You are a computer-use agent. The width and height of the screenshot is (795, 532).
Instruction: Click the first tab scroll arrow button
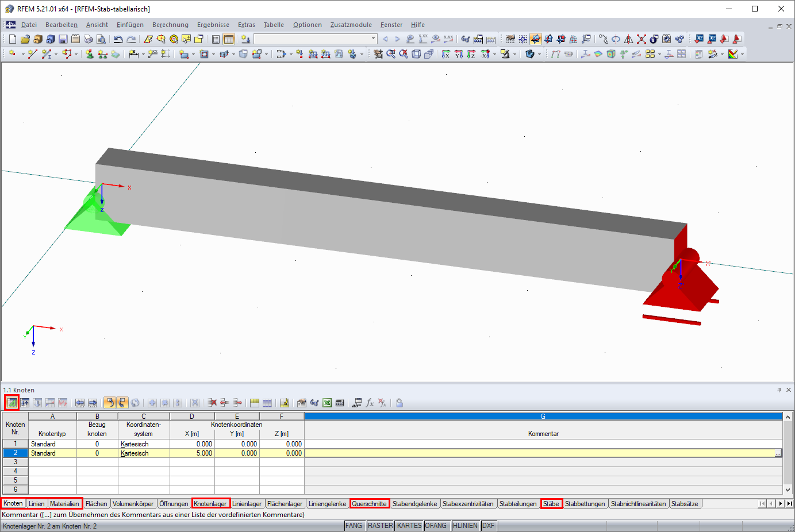tap(762, 504)
